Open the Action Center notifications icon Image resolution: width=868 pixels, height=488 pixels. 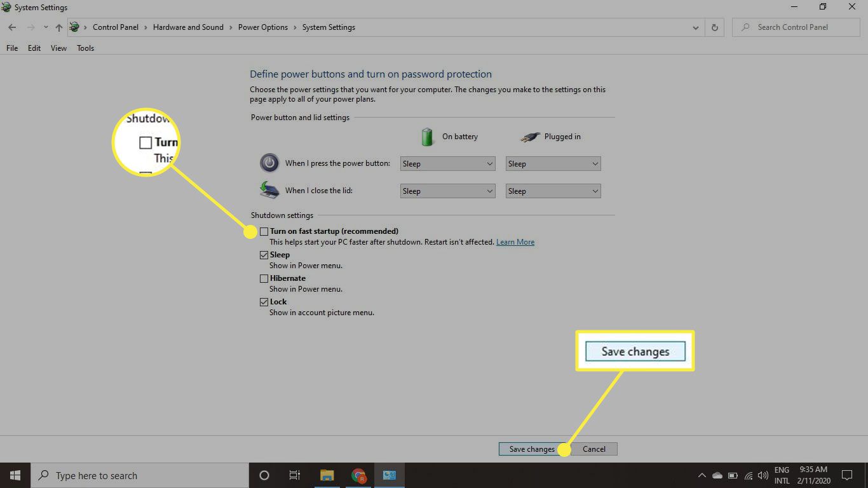point(847,475)
